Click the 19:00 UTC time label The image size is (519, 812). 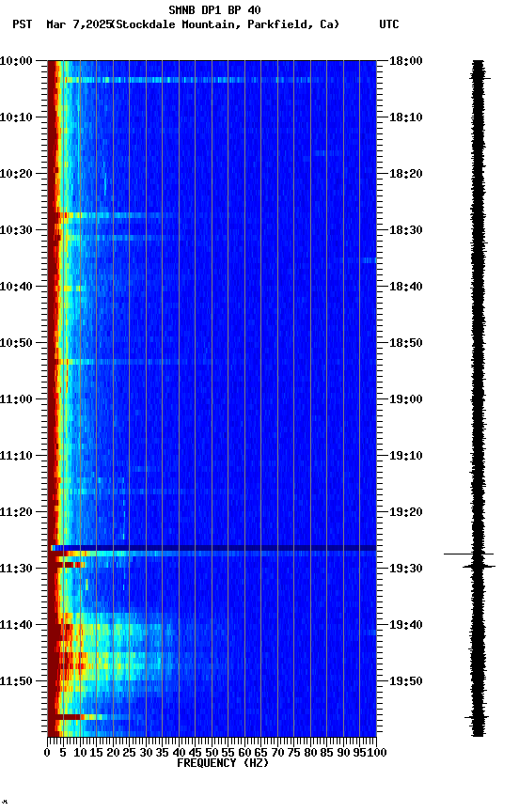tap(406, 399)
